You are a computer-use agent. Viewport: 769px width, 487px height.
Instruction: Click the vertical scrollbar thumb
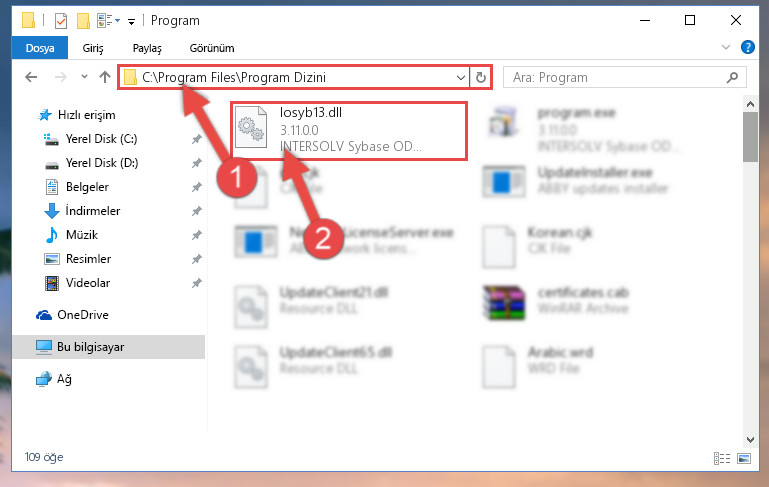[750, 137]
